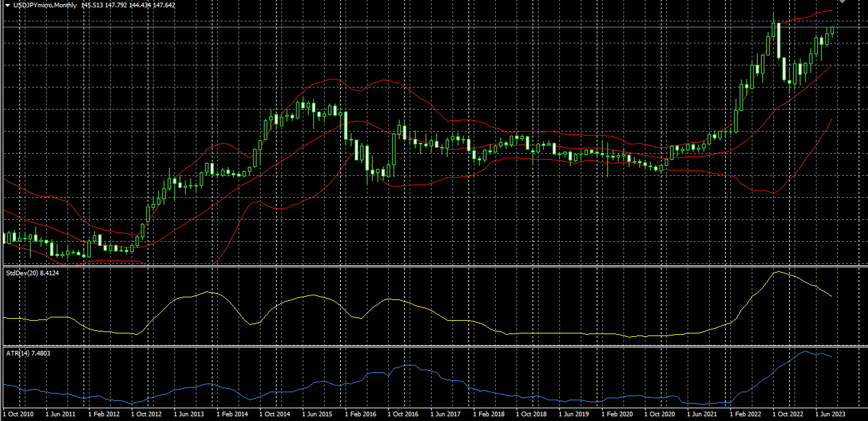Click the 1 Oct 2020 date label
The height and width of the screenshot is (421, 868).
[660, 414]
